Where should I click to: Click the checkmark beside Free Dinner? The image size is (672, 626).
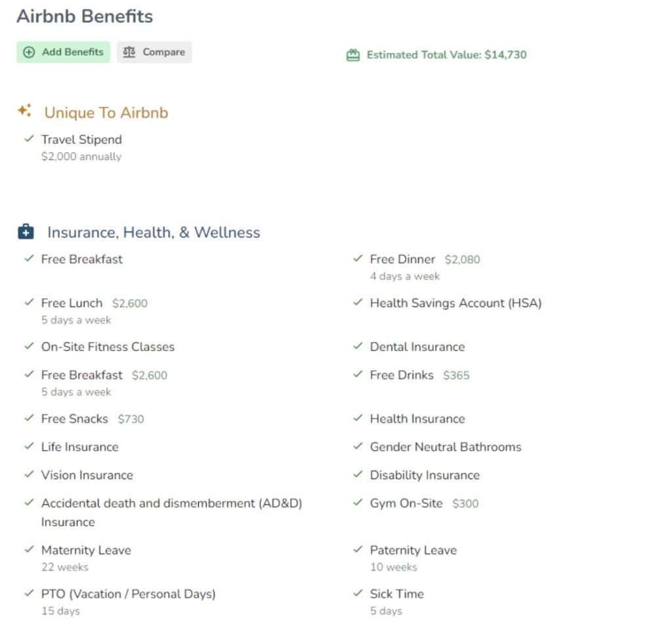click(358, 259)
